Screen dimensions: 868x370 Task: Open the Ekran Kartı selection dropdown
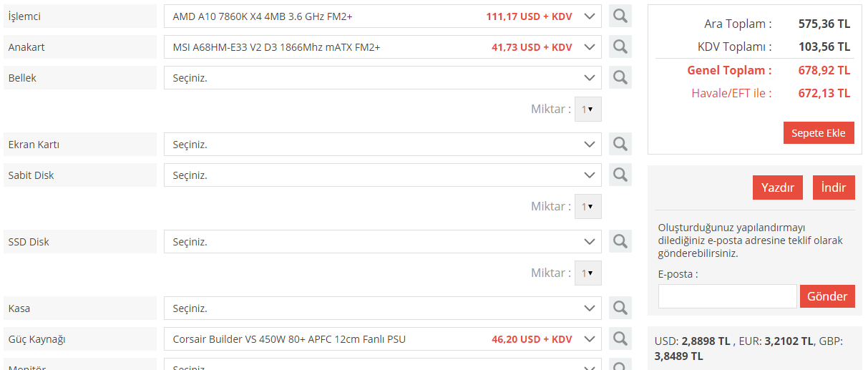[x=383, y=145]
